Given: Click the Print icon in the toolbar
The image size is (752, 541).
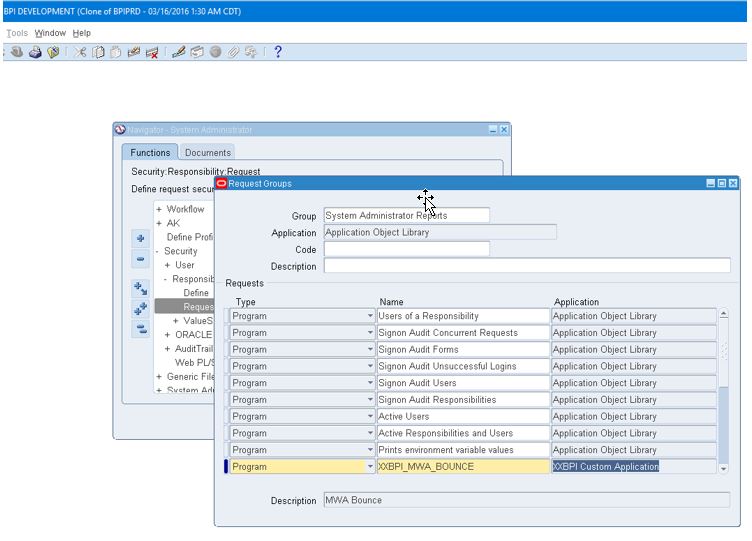Looking at the screenshot, I should click(x=34, y=52).
